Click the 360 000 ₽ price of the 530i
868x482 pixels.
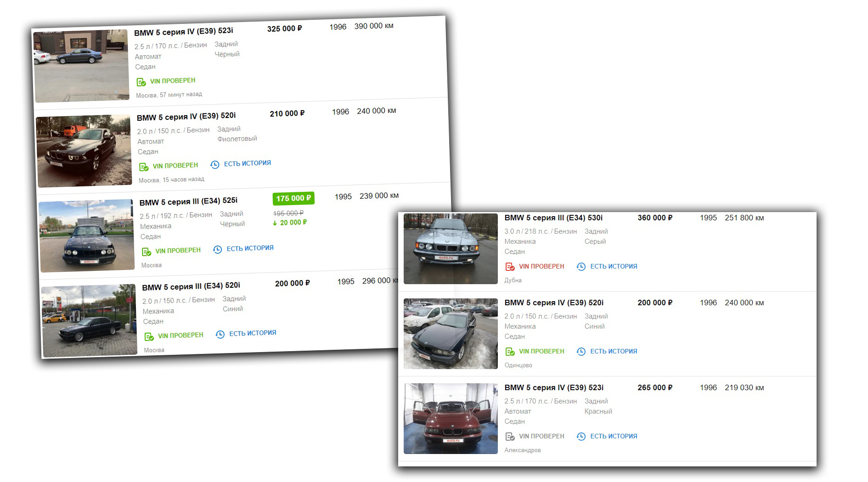tap(654, 218)
